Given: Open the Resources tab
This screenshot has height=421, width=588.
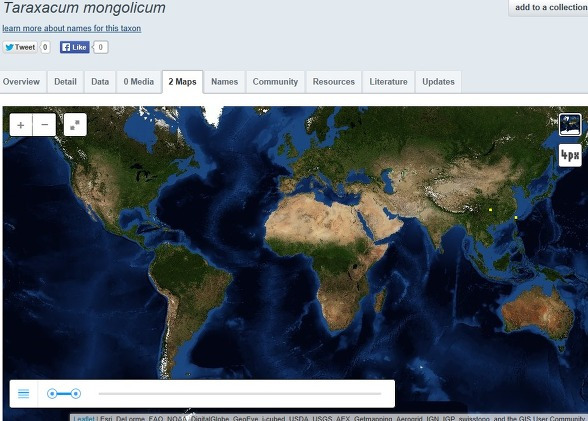Looking at the screenshot, I should pos(334,82).
